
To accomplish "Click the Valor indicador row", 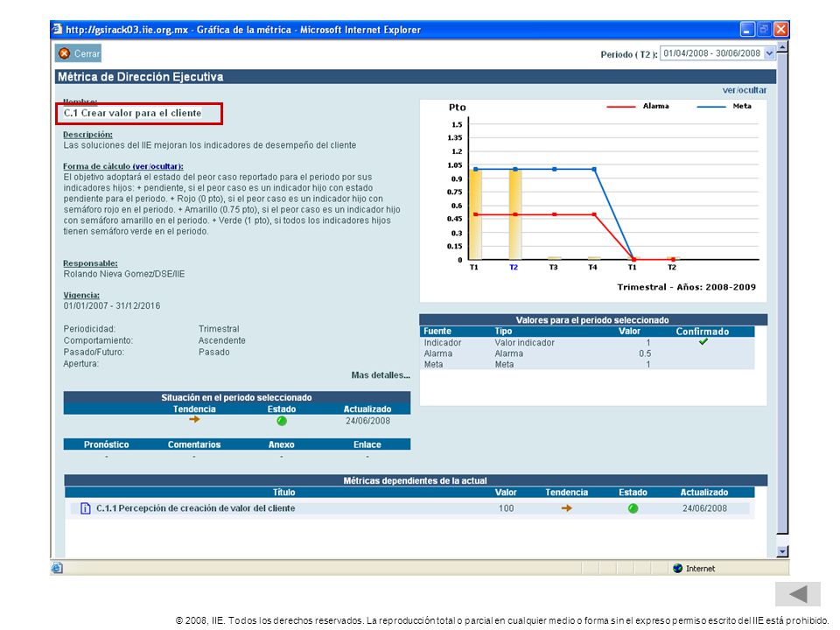I will click(586, 342).
